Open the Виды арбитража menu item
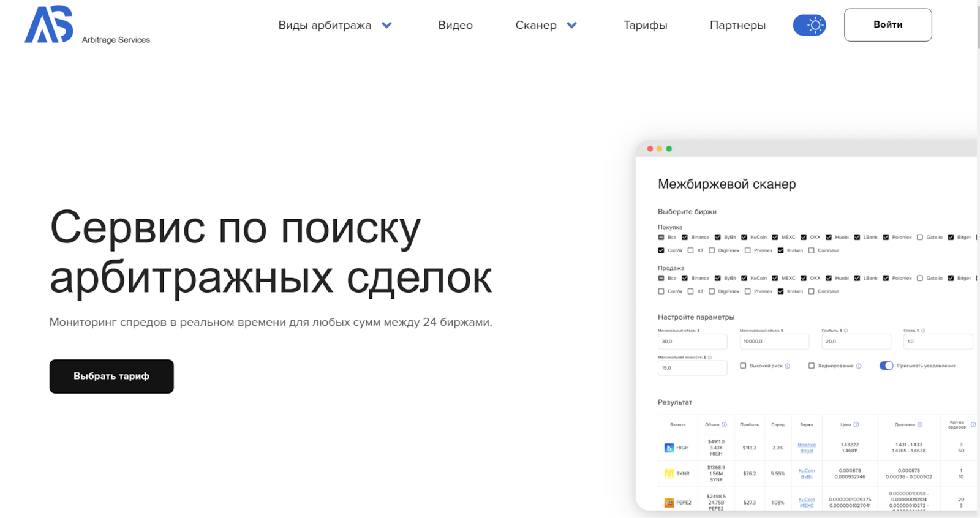980x518 pixels. (325, 25)
